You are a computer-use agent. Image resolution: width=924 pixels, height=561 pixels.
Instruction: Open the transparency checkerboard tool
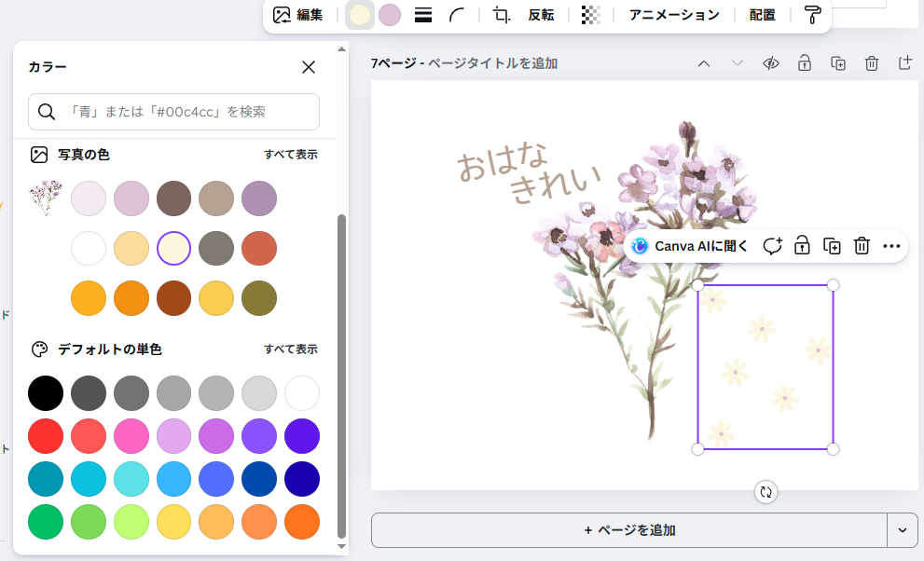pyautogui.click(x=590, y=15)
